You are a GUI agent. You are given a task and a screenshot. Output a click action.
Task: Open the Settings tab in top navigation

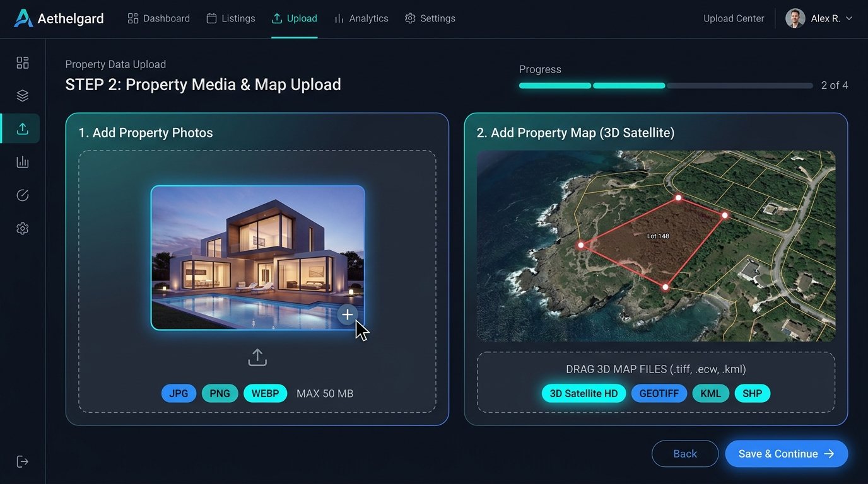point(430,18)
